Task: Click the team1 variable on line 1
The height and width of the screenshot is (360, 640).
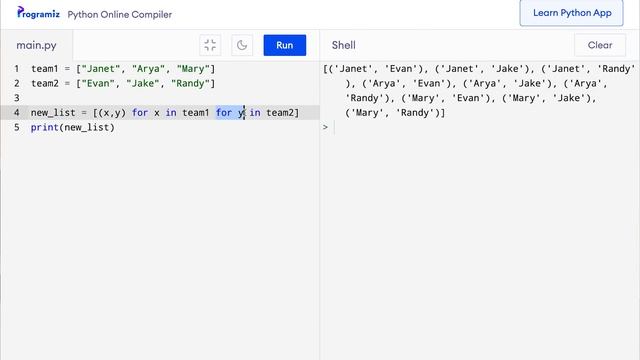Action: [x=44, y=69]
